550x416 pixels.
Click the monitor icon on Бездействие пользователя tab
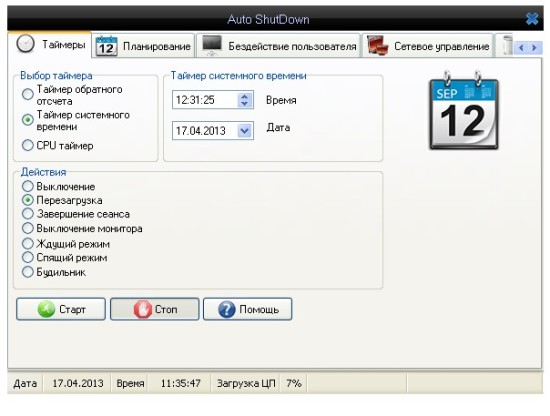(x=212, y=46)
